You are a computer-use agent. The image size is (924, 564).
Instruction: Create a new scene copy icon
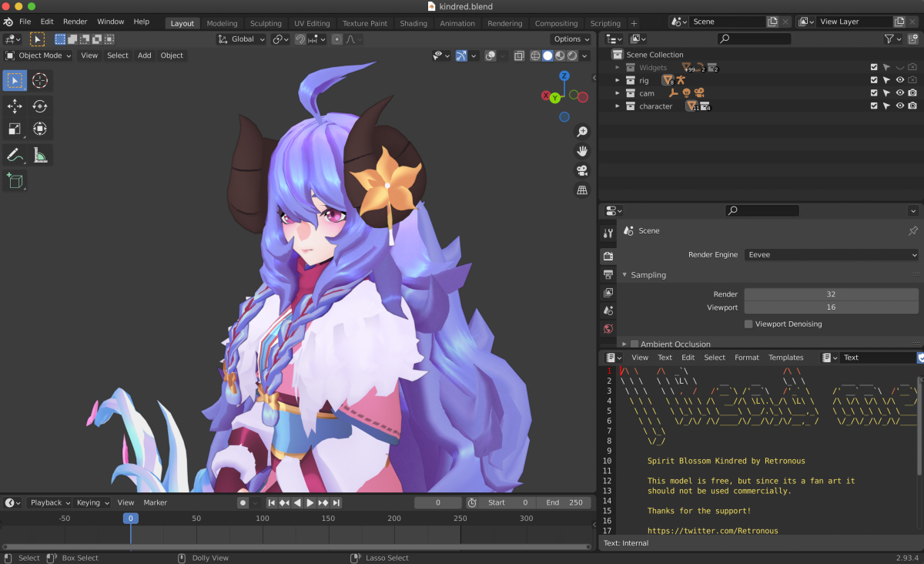click(773, 22)
